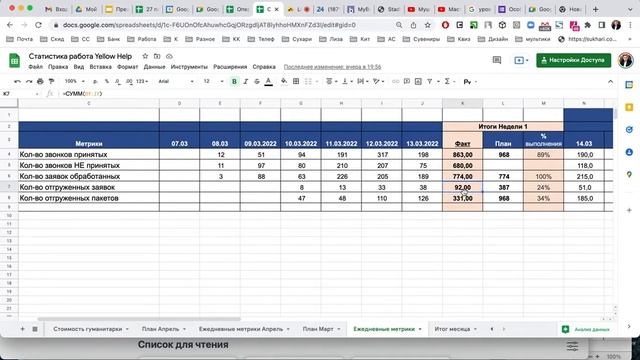The width and height of the screenshot is (640, 360).
Task: Open the functions sigma menu
Action: [447, 82]
